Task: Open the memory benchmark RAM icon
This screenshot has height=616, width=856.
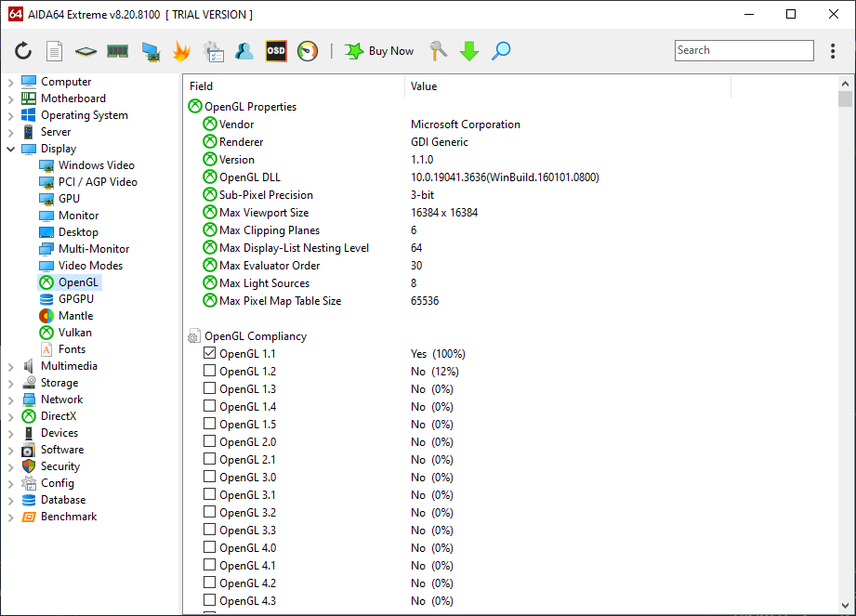Action: (117, 51)
